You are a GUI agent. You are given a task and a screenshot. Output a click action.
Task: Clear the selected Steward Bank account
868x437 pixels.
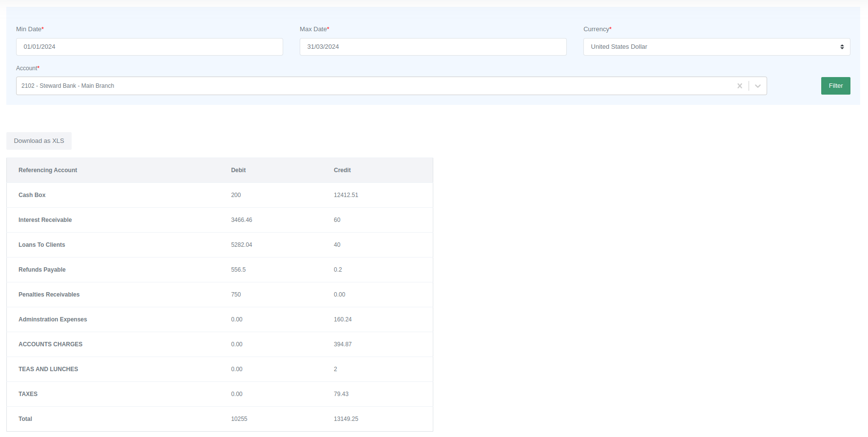(739, 86)
